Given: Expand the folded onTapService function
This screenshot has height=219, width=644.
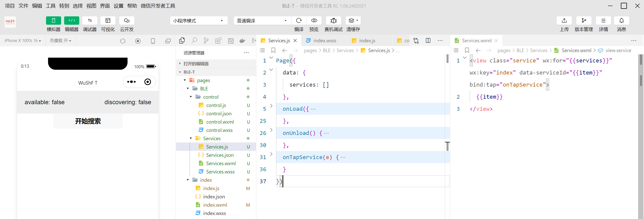Looking at the screenshot, I should [271, 154].
